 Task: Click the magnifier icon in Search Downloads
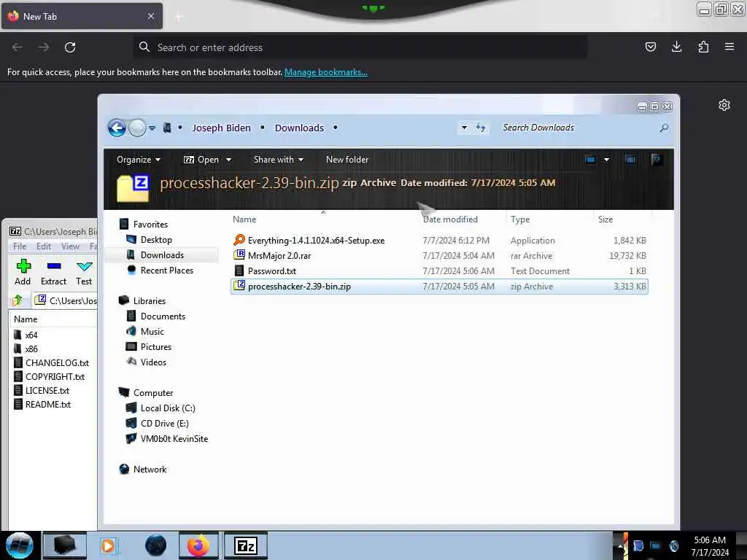[x=664, y=128]
